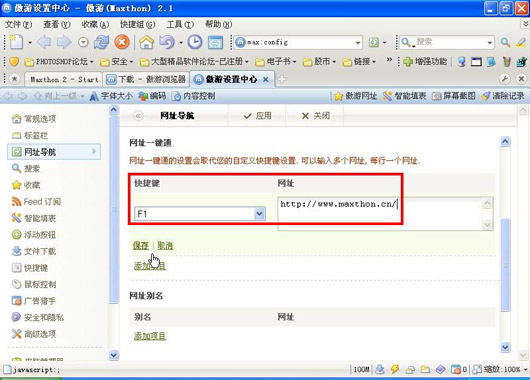
Task: Open the 链接 bookmark folder
Action: [x=359, y=62]
